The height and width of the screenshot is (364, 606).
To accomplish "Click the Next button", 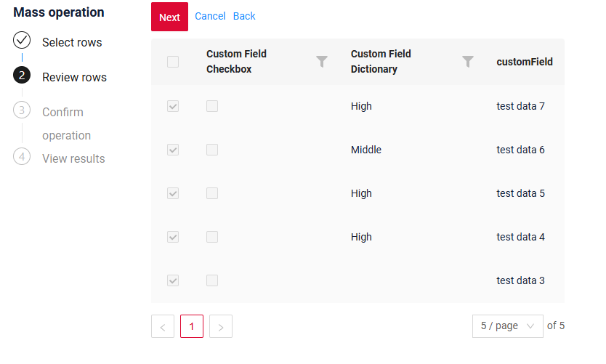I will pos(169,17).
